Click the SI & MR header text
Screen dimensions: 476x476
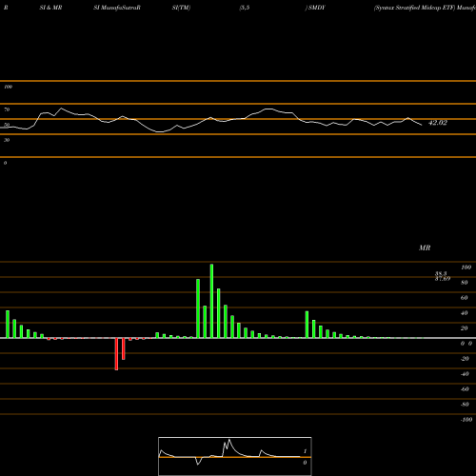click(x=50, y=8)
